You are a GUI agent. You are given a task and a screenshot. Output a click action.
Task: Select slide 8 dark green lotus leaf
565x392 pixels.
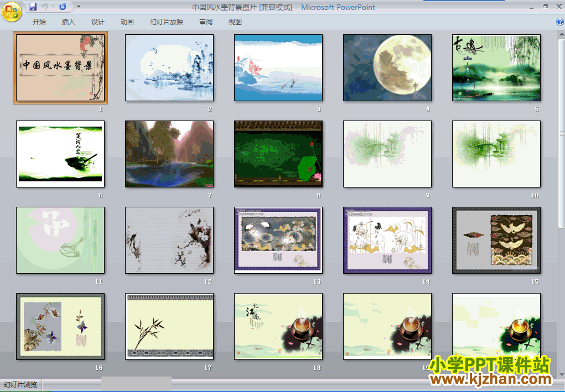pyautogui.click(x=278, y=154)
